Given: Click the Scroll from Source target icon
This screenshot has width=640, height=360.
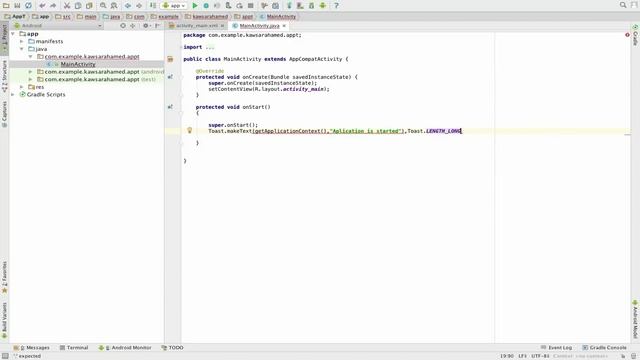Looking at the screenshot, I should [122, 25].
